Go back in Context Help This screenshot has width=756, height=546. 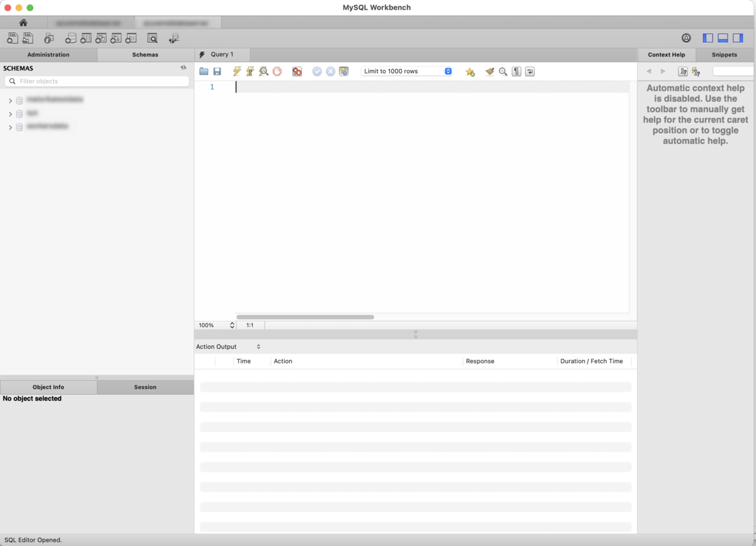tap(649, 71)
